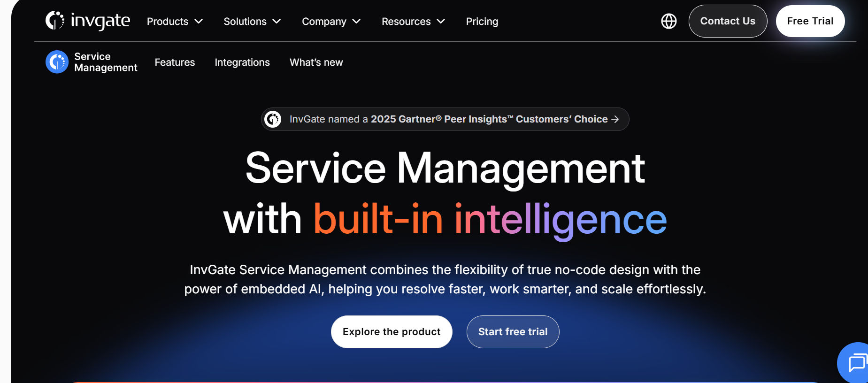Expand the Company dropdown menu

(x=331, y=22)
